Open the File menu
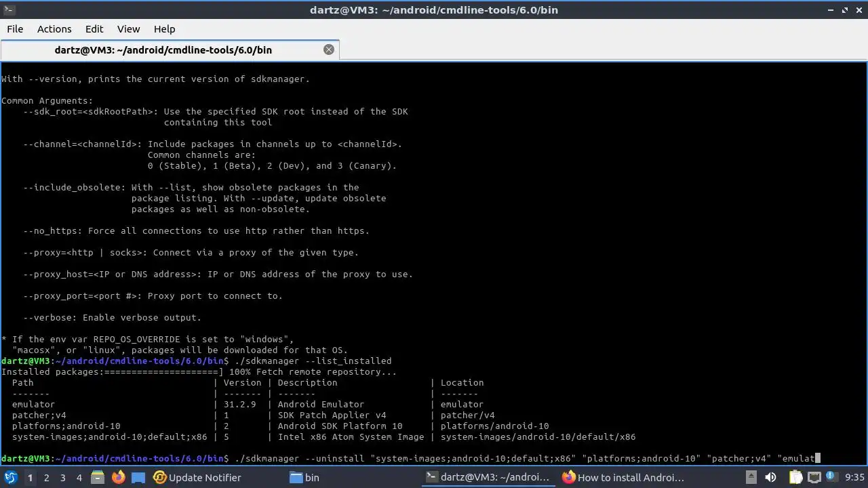 click(15, 29)
